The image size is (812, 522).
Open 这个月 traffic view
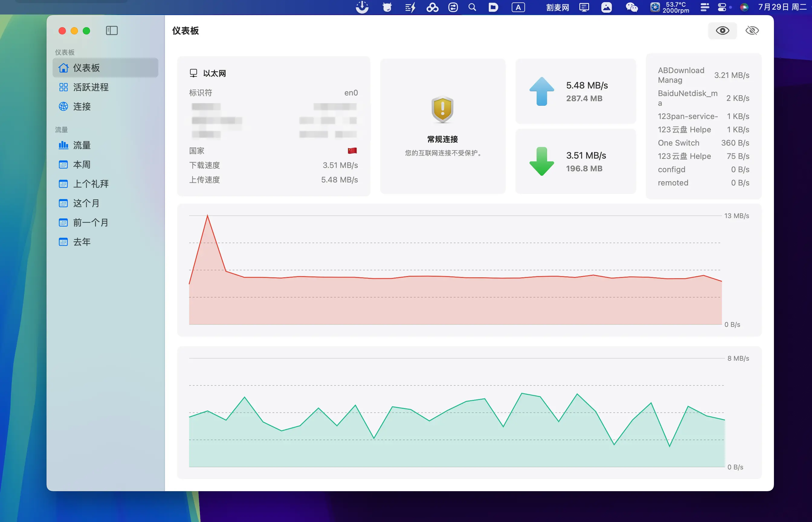click(x=86, y=203)
